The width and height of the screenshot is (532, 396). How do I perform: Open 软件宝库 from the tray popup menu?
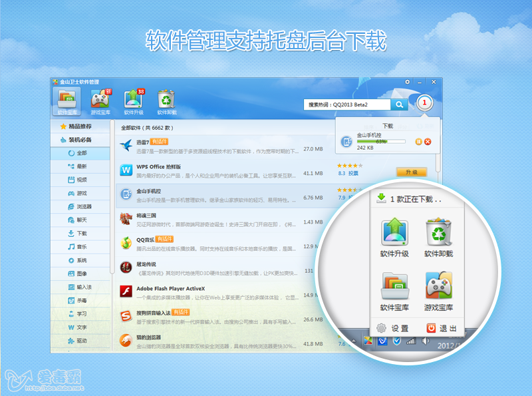coord(394,292)
